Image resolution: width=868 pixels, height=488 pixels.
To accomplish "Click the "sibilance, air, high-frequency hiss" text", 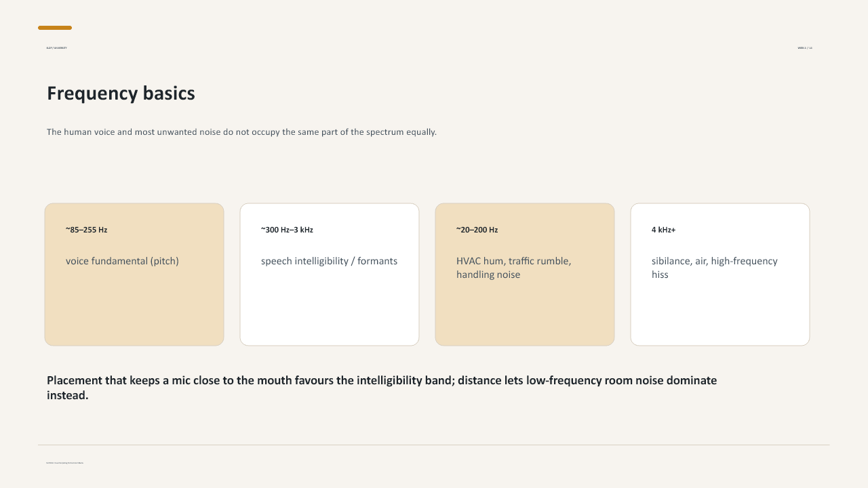I will (x=715, y=268).
